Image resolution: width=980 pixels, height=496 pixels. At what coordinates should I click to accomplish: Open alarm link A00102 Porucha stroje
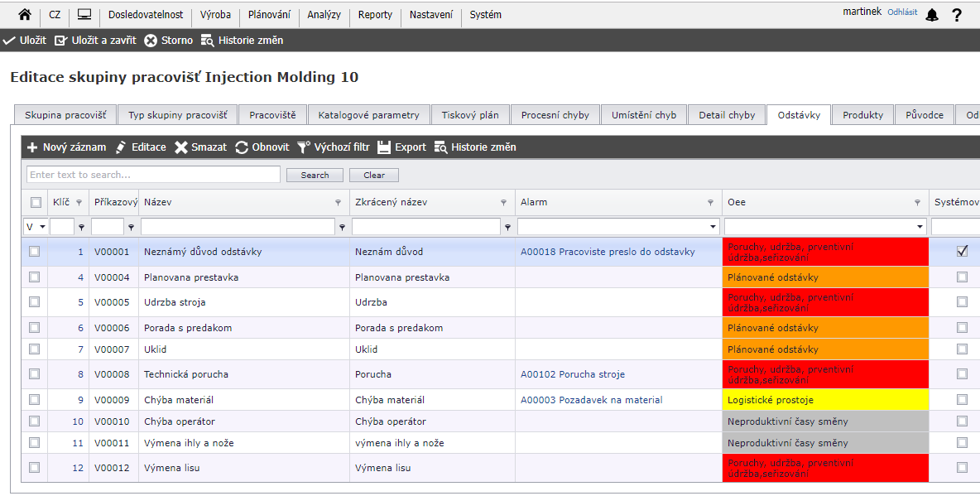tap(572, 374)
